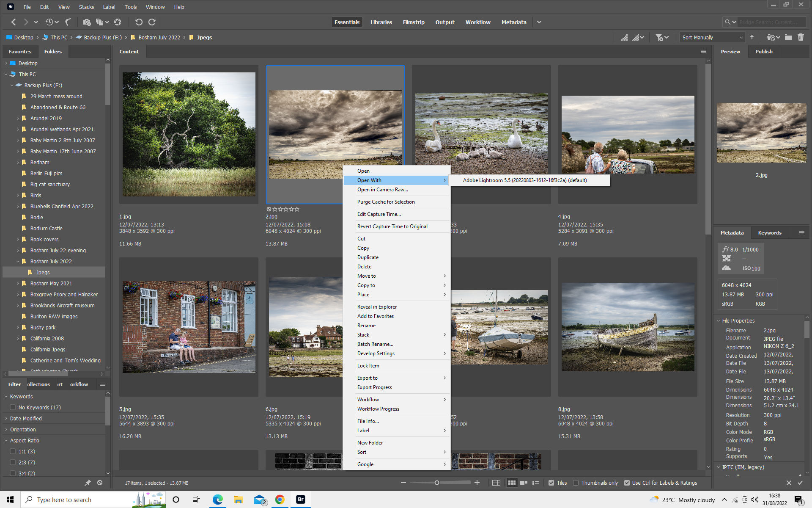Switch to details view icon

coord(524,483)
